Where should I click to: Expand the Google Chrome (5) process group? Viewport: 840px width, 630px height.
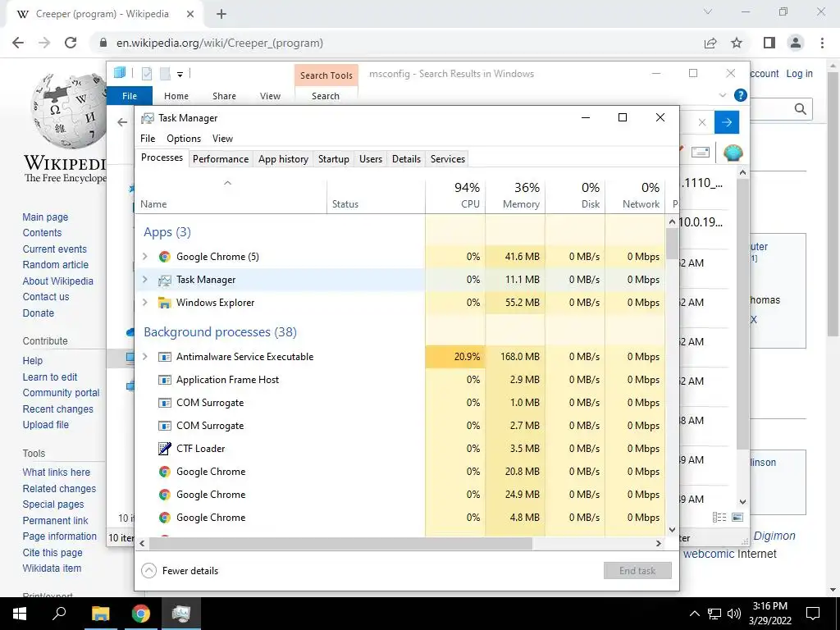pos(144,257)
